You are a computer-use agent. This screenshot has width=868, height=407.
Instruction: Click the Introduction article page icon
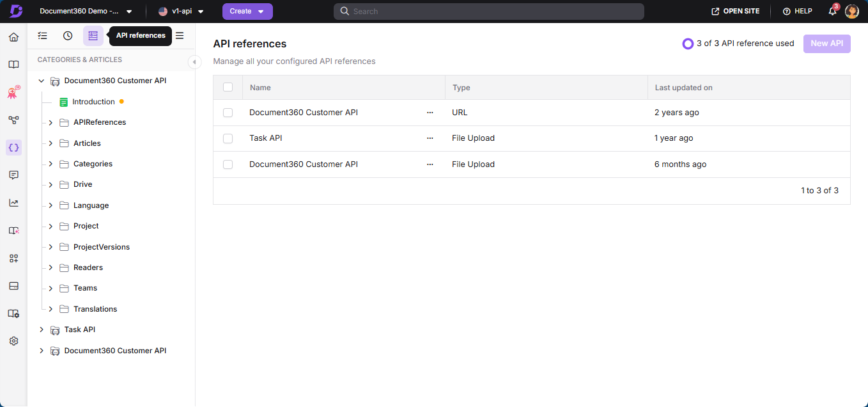point(63,102)
